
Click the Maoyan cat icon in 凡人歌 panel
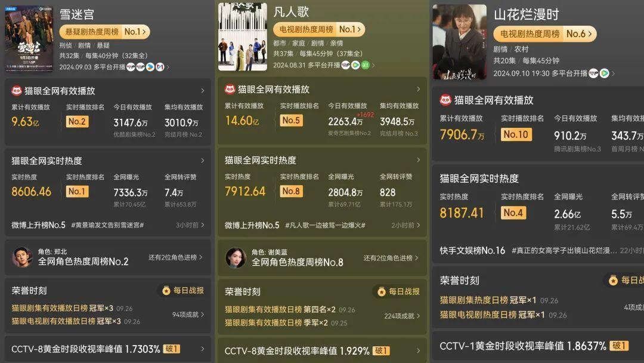230,89
